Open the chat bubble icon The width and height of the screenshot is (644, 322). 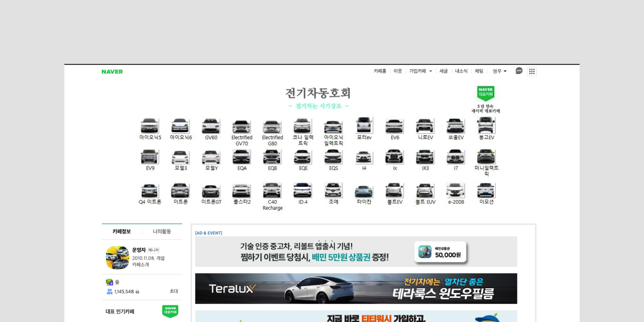519,71
